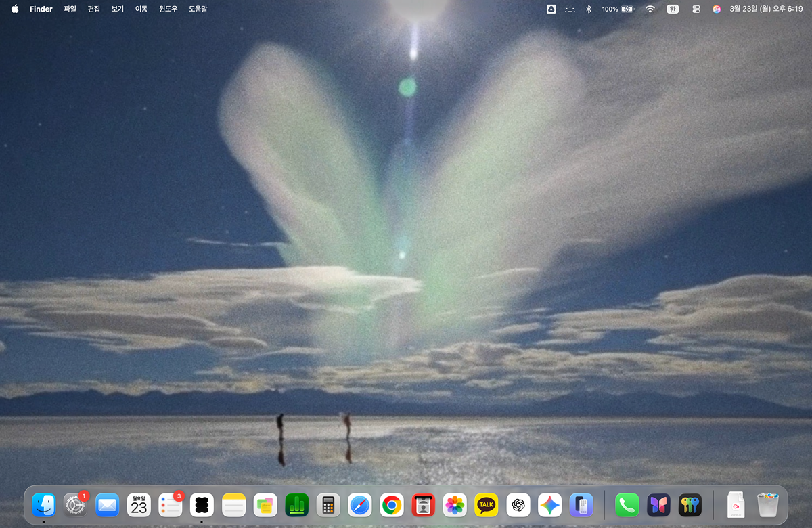Open Reminders showing 3 badge
812x528 pixels.
(x=170, y=505)
